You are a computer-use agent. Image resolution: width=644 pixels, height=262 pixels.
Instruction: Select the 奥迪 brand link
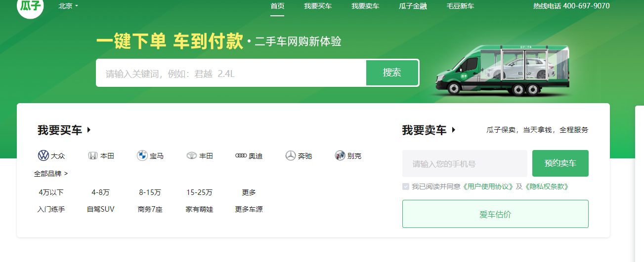click(256, 156)
